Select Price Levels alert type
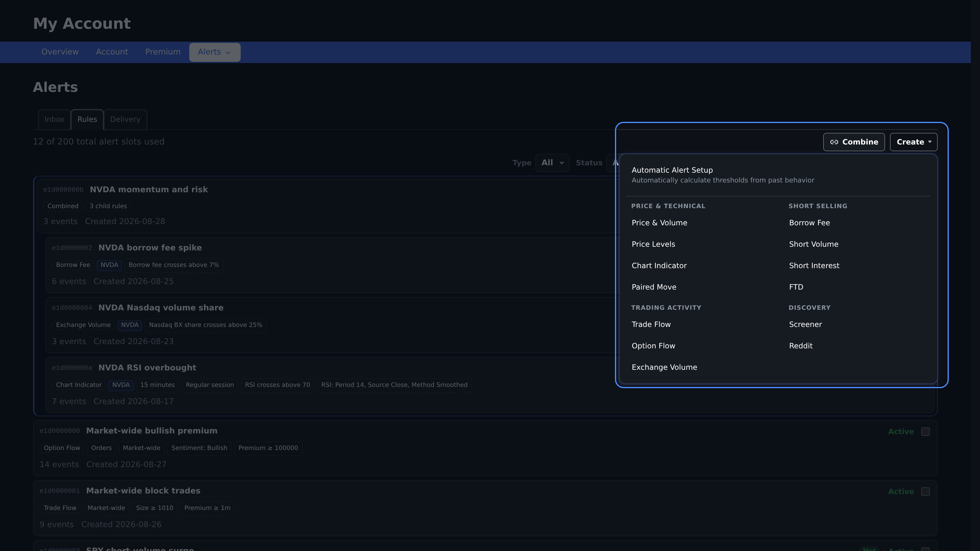The height and width of the screenshot is (551, 980). point(653,244)
